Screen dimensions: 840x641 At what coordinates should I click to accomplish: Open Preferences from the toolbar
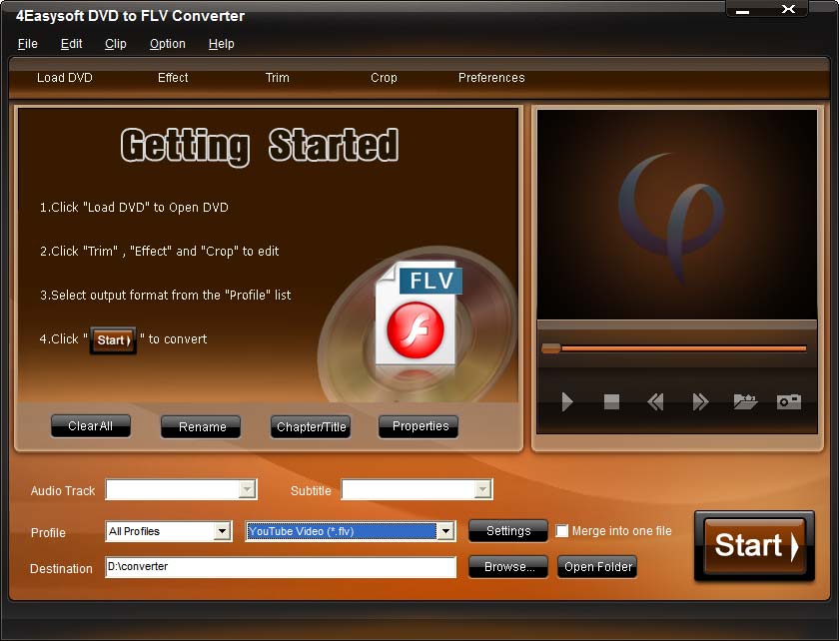coord(491,78)
